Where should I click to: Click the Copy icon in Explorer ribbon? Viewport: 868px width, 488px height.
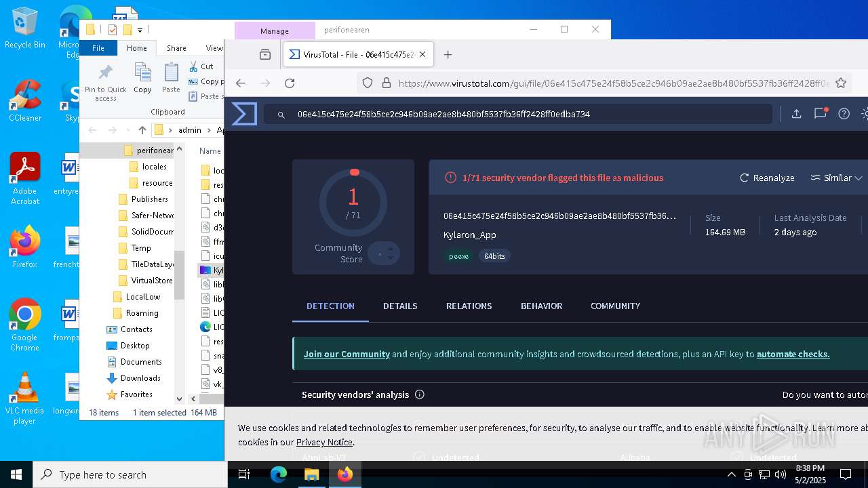[142, 78]
